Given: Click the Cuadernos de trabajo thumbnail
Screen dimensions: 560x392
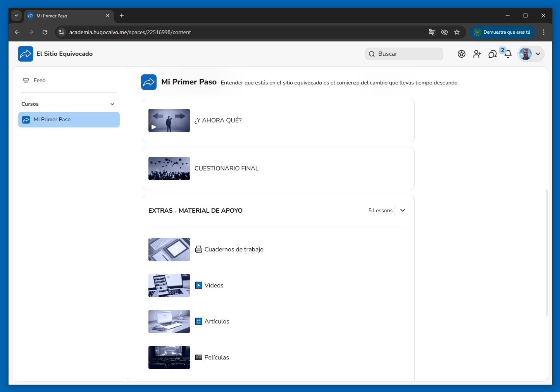Looking at the screenshot, I should point(169,249).
